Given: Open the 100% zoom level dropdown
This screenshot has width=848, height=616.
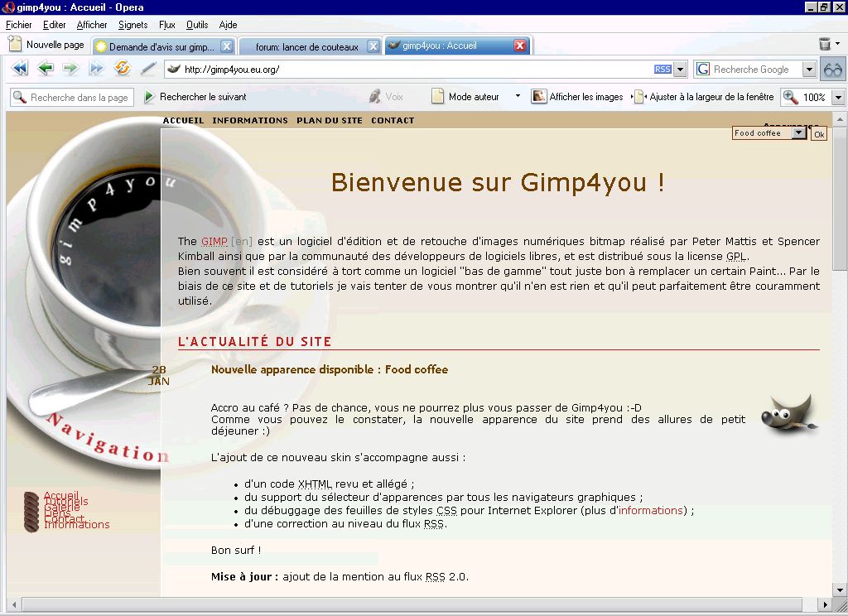Looking at the screenshot, I should pyautogui.click(x=838, y=98).
